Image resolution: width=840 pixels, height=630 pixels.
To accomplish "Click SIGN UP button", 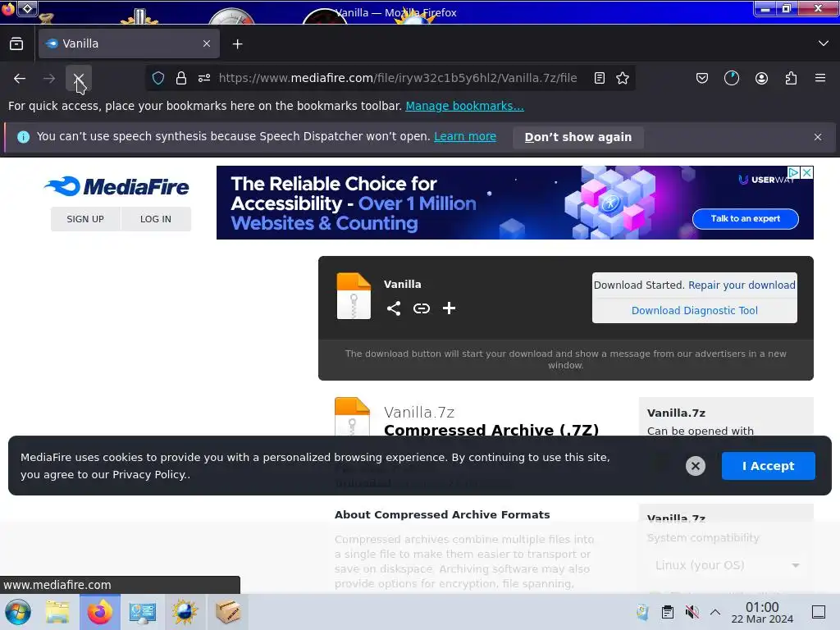I will (85, 219).
